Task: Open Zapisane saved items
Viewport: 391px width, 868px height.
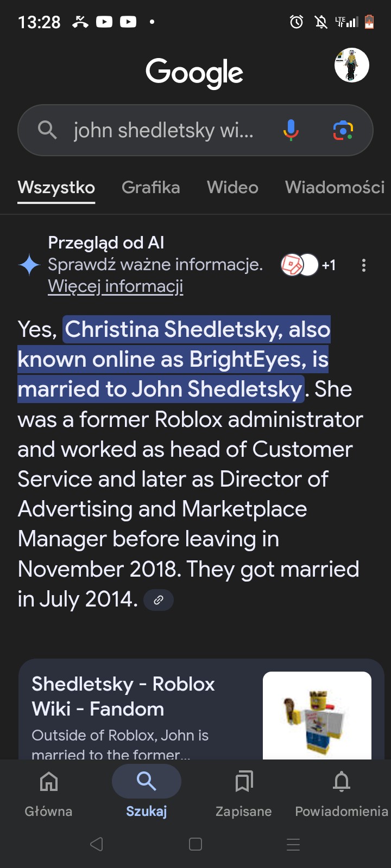Action: tap(244, 792)
